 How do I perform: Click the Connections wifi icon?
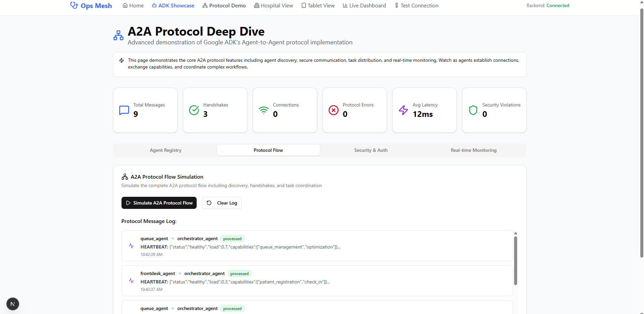tap(264, 110)
